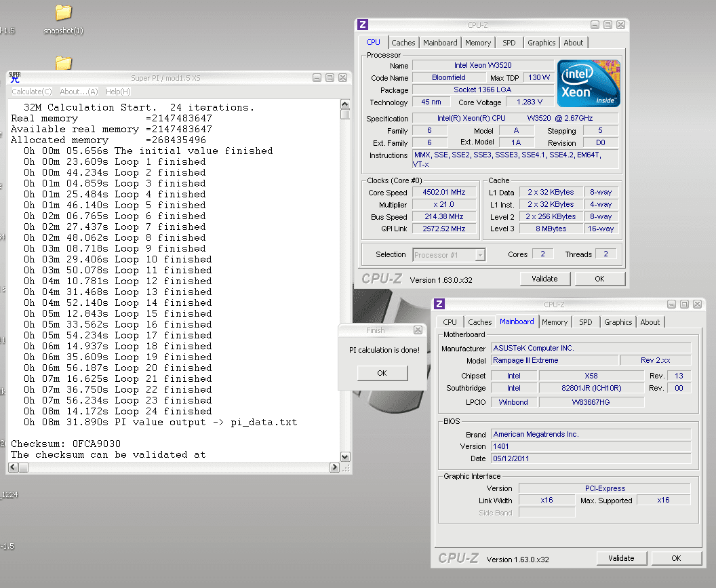
Task: Switch to Memory tab in lower CPU-Z window
Action: (555, 322)
